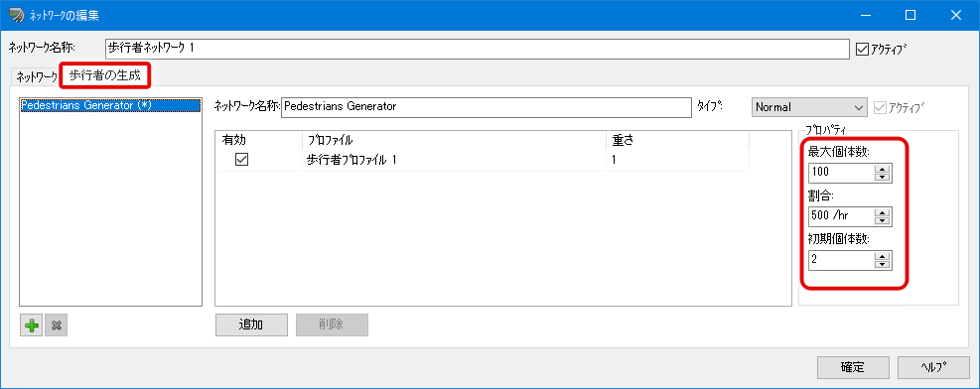Increase 最大個体数 with the up arrow
This screenshot has height=389, width=980.
(x=883, y=168)
